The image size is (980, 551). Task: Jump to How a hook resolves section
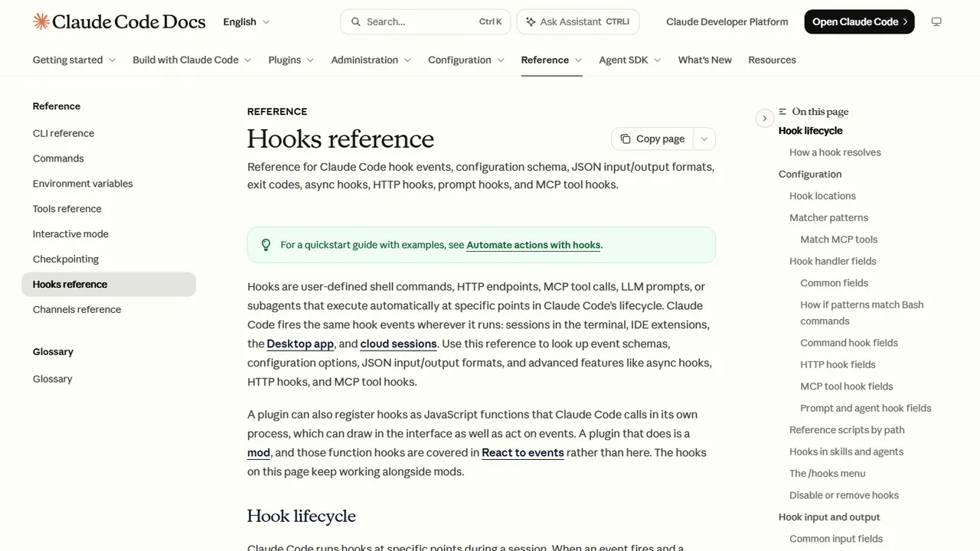835,152
